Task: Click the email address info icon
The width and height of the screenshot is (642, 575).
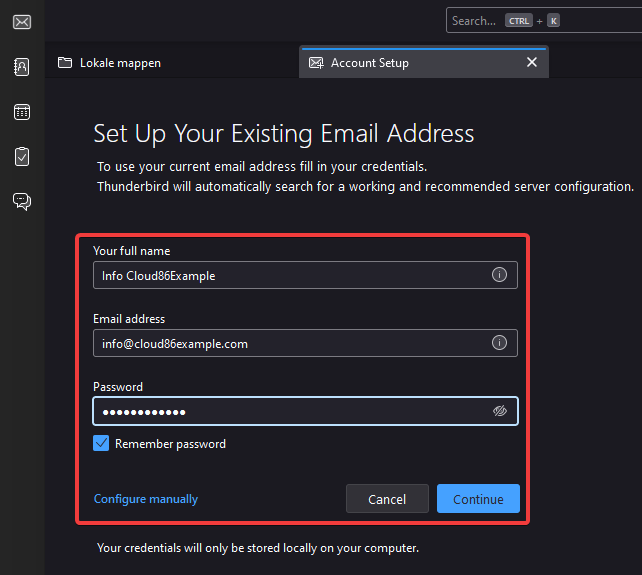Action: point(499,343)
